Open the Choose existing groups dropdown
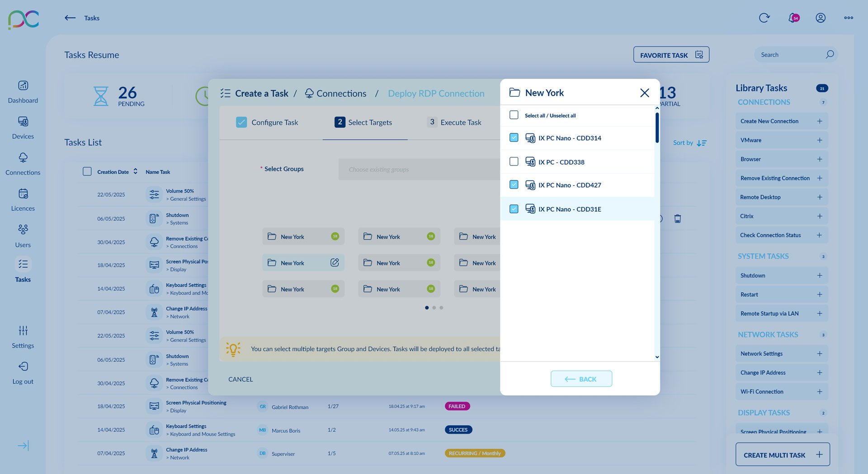The image size is (868, 474). click(x=418, y=170)
